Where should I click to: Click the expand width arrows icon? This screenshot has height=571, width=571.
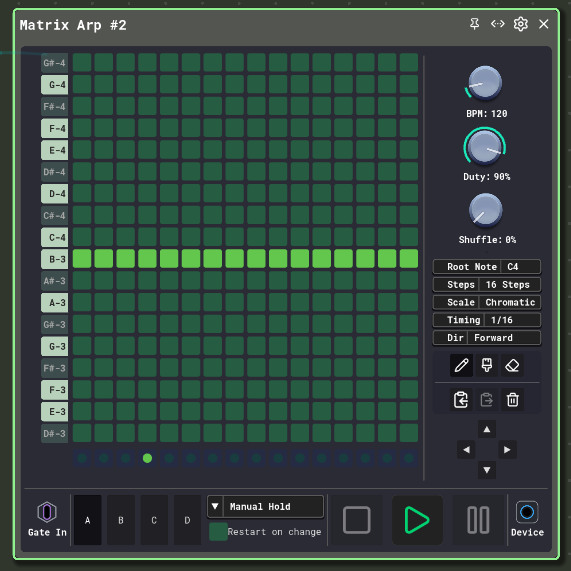pos(497,24)
